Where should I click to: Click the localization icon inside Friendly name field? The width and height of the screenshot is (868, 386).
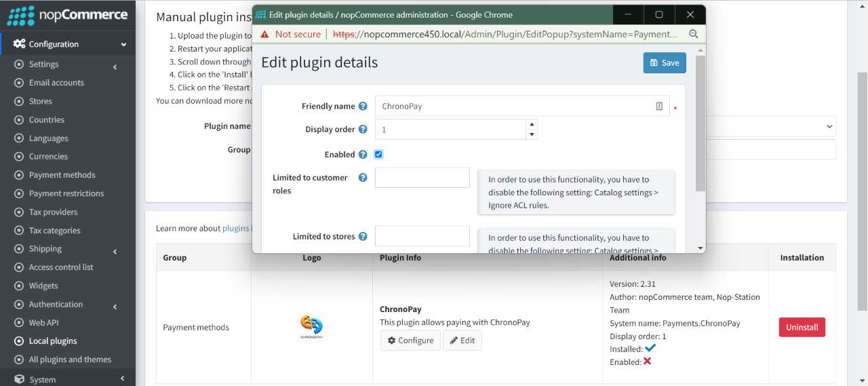[659, 107]
